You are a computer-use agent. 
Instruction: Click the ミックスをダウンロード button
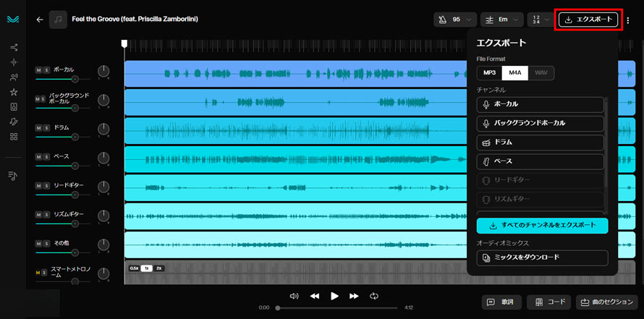pyautogui.click(x=542, y=258)
